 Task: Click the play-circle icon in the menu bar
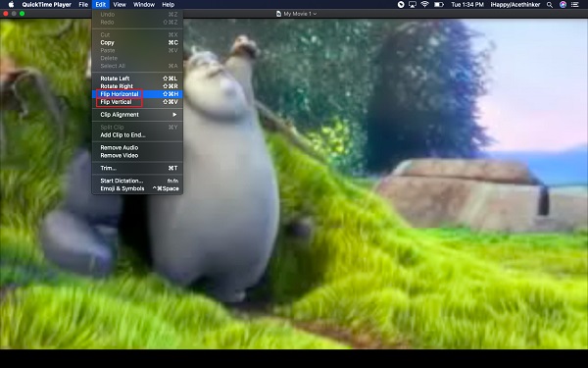click(401, 5)
